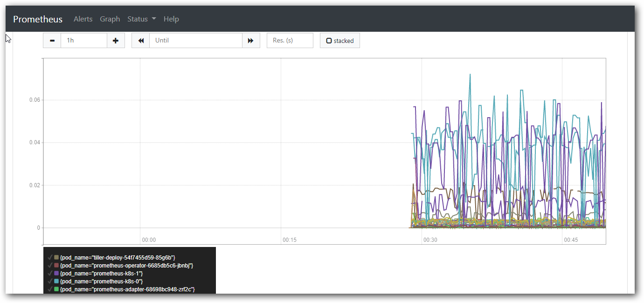Toggle the prometheus-k8s-0 series checkmark

[49, 281]
